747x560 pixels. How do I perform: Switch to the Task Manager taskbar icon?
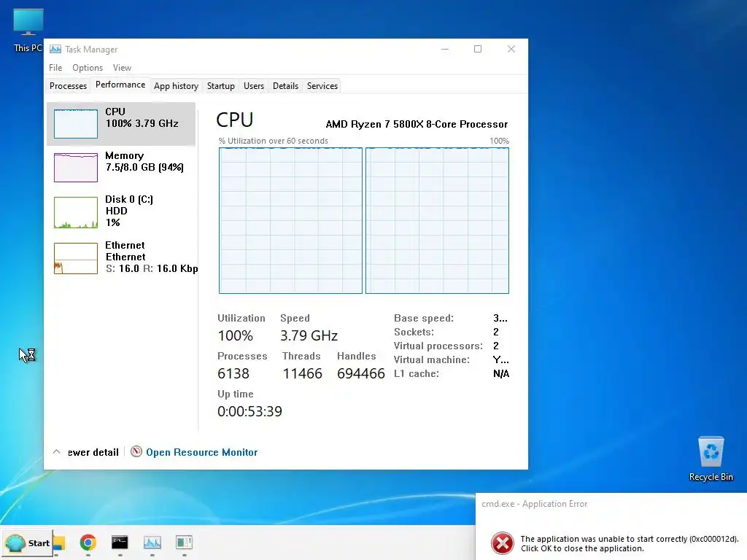(152, 542)
